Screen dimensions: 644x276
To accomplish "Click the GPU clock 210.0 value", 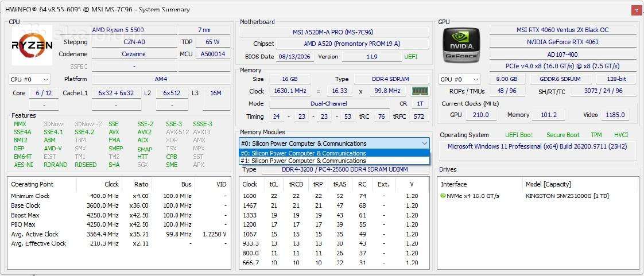I will pos(480,115).
